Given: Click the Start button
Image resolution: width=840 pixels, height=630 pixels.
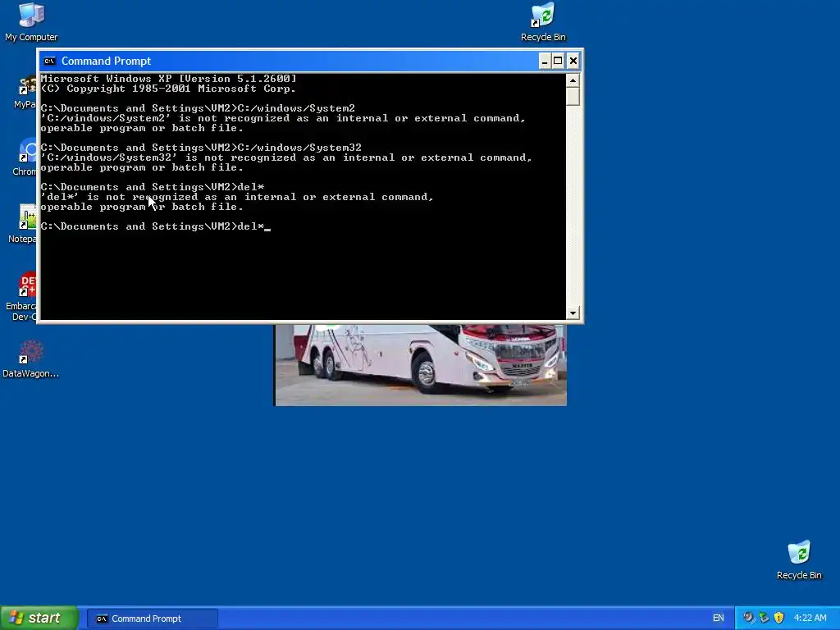Looking at the screenshot, I should click(39, 618).
